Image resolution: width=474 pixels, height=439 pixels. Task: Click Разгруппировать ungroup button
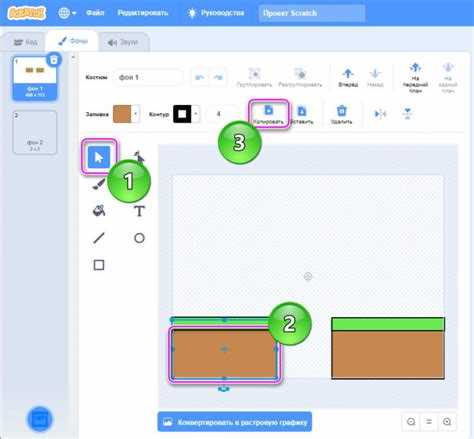(x=300, y=77)
